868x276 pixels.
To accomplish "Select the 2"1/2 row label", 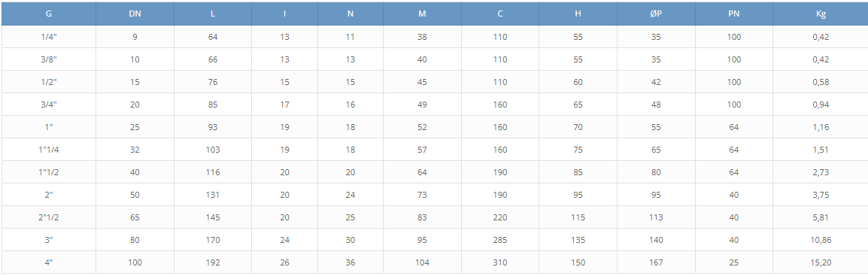I will point(49,217).
